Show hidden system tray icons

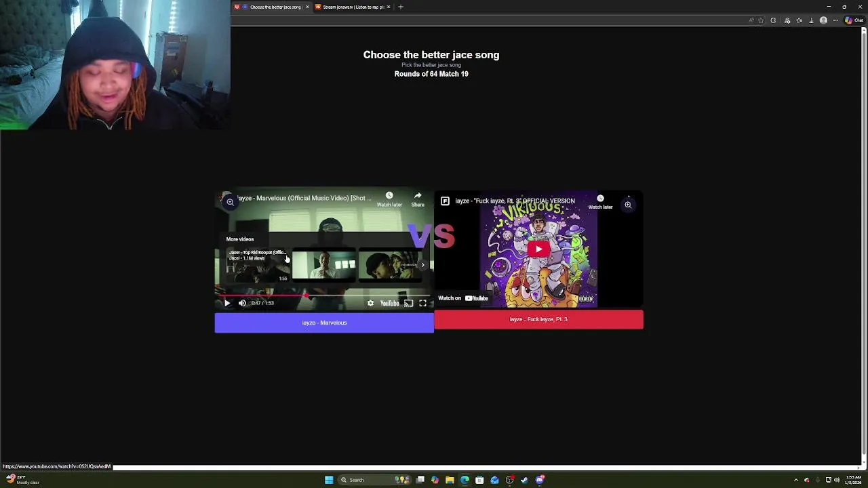(796, 480)
